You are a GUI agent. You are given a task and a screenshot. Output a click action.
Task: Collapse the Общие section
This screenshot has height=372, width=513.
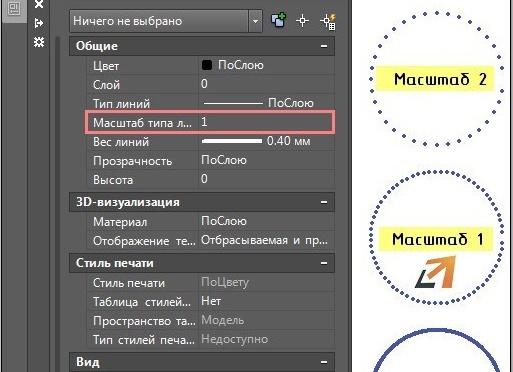pos(324,46)
